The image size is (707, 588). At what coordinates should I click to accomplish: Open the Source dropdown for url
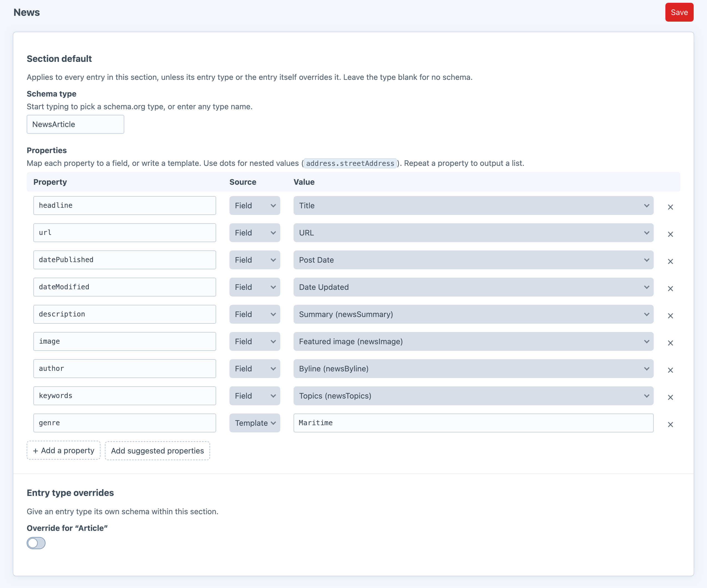tap(254, 233)
